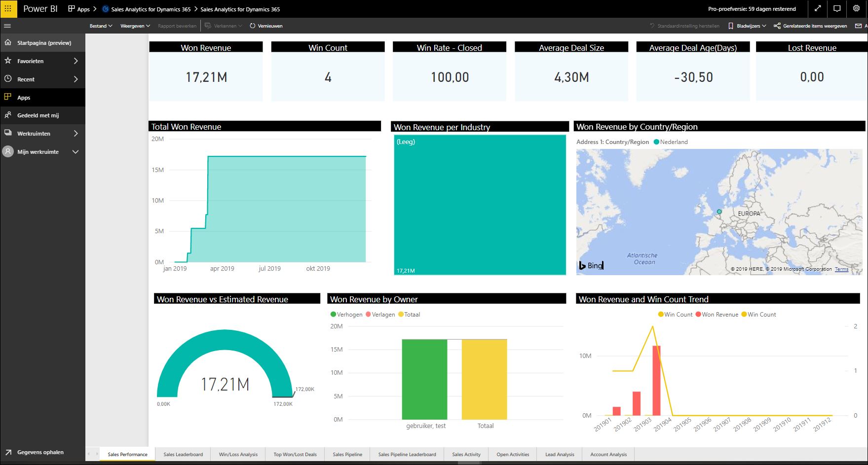The image size is (868, 465).
Task: Expand the Favorieten sidebar item
Action: [x=75, y=61]
